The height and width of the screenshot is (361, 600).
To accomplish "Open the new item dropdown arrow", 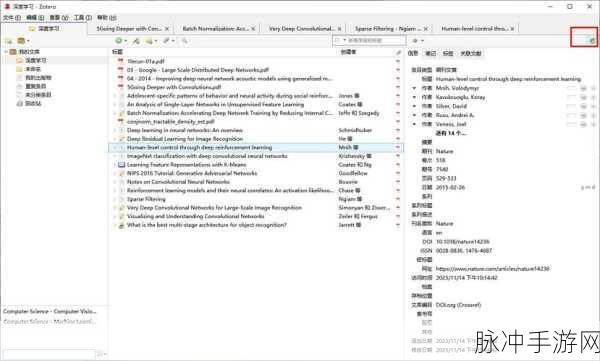I will coord(126,41).
